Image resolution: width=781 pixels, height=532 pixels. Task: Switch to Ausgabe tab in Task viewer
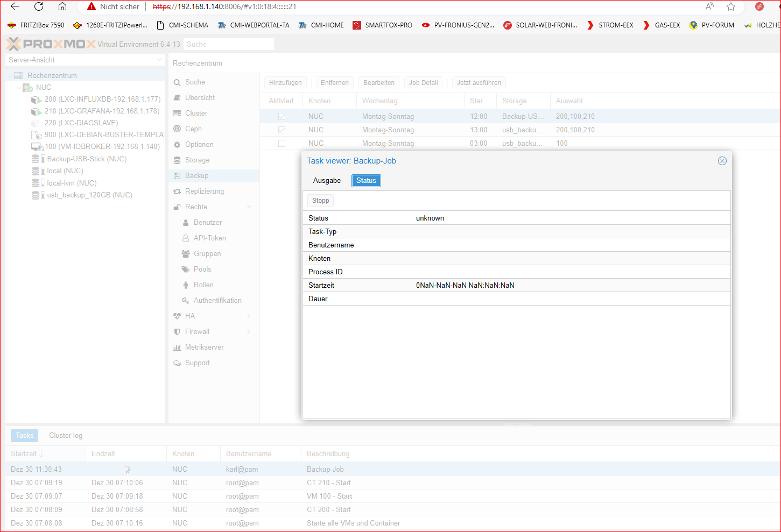point(327,180)
